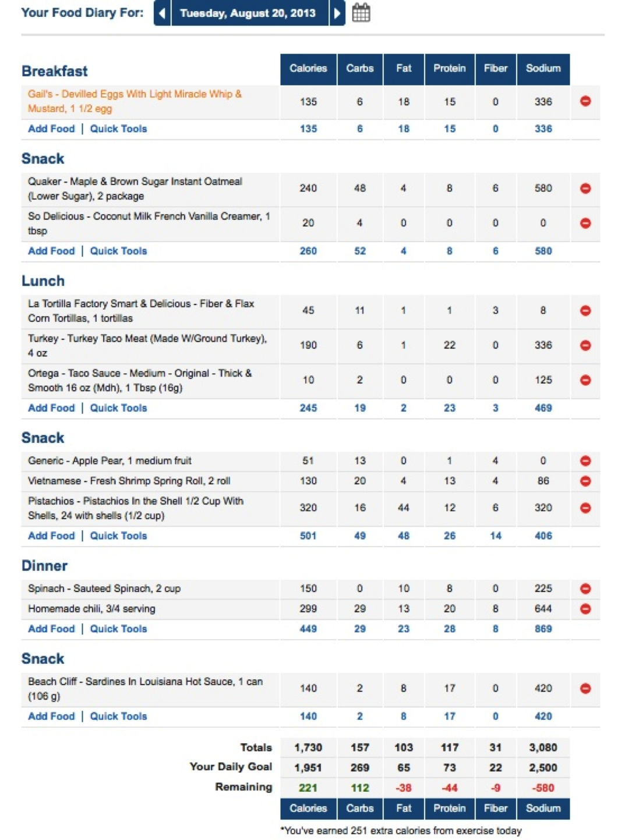The image size is (625, 840).
Task: Delete the Sauteed Spinach entry
Action: coord(585,589)
